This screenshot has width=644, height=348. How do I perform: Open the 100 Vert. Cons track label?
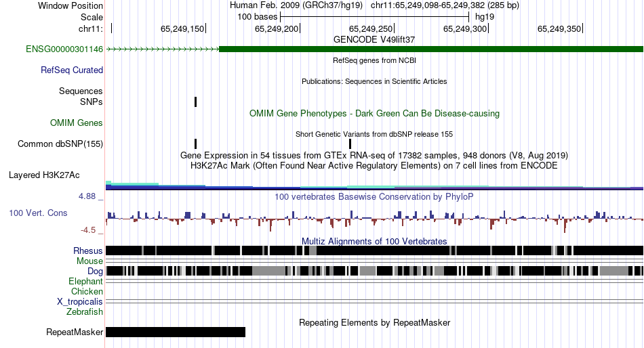[x=38, y=213]
